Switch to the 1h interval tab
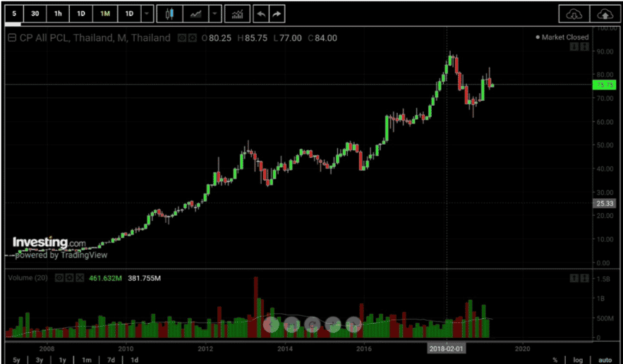The height and width of the screenshot is (364, 623). pos(58,14)
